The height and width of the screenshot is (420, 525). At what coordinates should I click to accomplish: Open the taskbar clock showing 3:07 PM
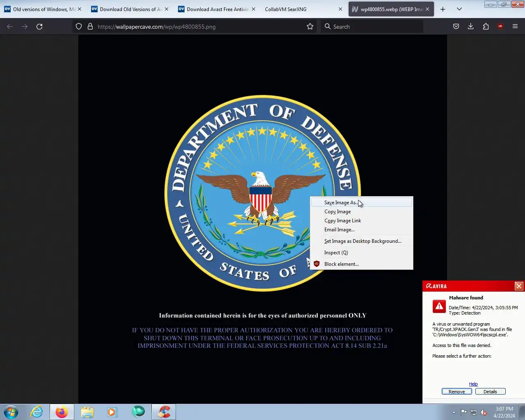504,412
